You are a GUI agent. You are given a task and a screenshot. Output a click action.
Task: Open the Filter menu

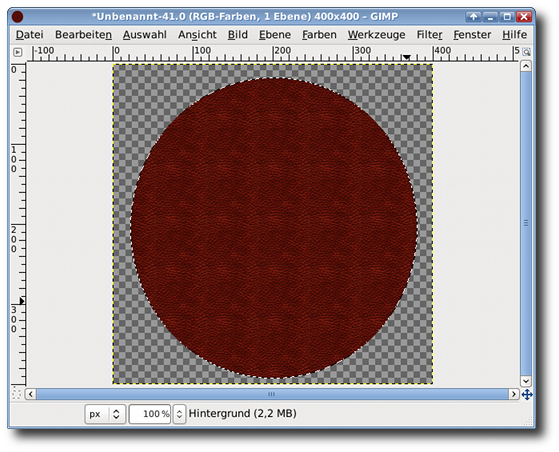[x=429, y=35]
